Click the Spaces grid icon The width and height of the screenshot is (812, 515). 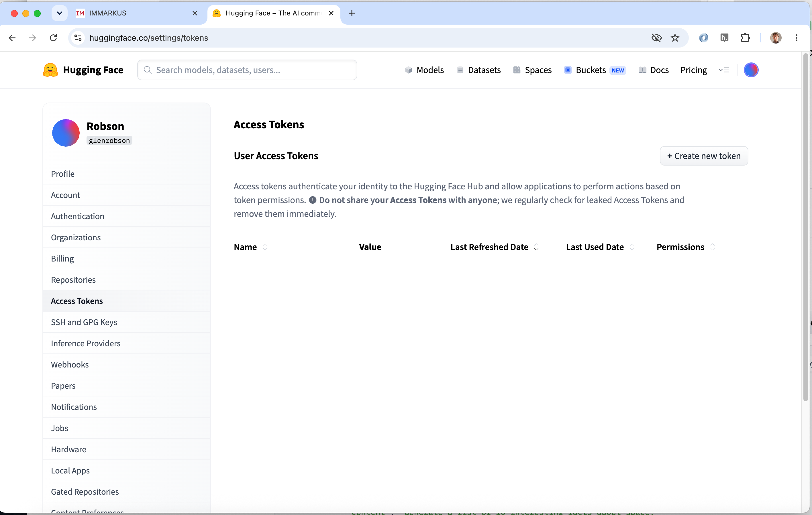click(x=517, y=70)
